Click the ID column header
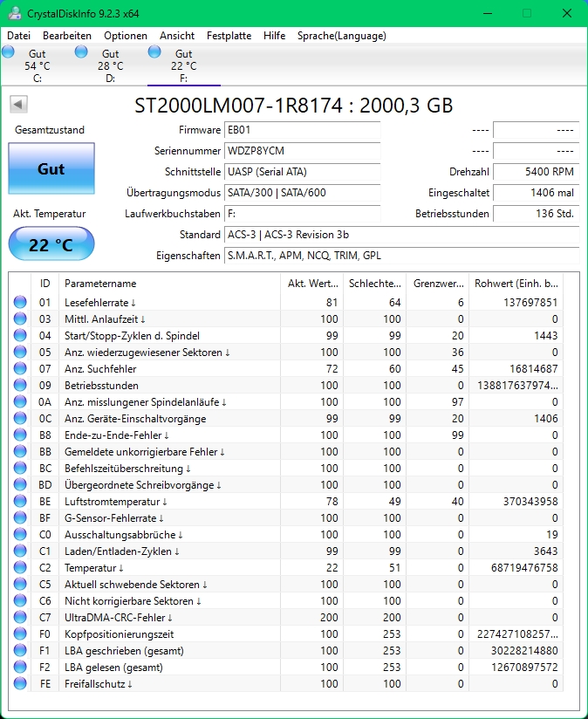The image size is (588, 719). click(44, 283)
